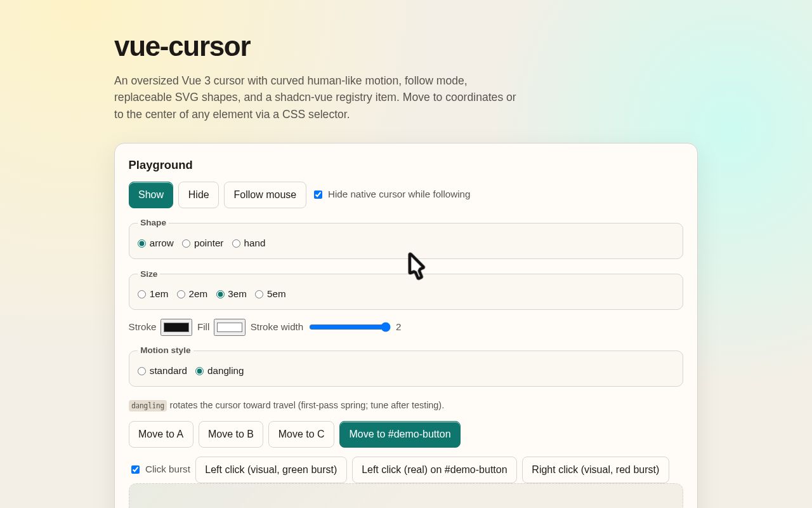Trigger Left click visual green burst
Screen dimensions: 812x508
271,470
